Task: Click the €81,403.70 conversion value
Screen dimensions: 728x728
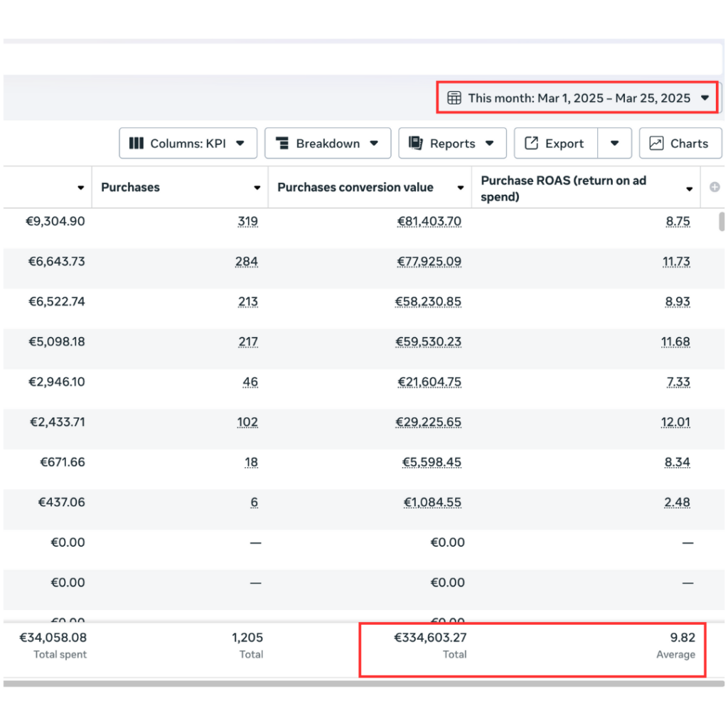Action: tap(429, 222)
